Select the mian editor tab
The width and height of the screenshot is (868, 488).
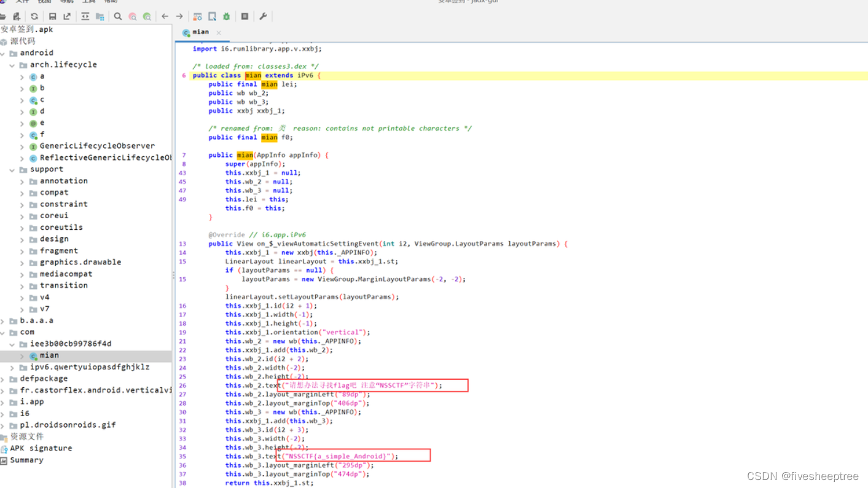click(200, 31)
